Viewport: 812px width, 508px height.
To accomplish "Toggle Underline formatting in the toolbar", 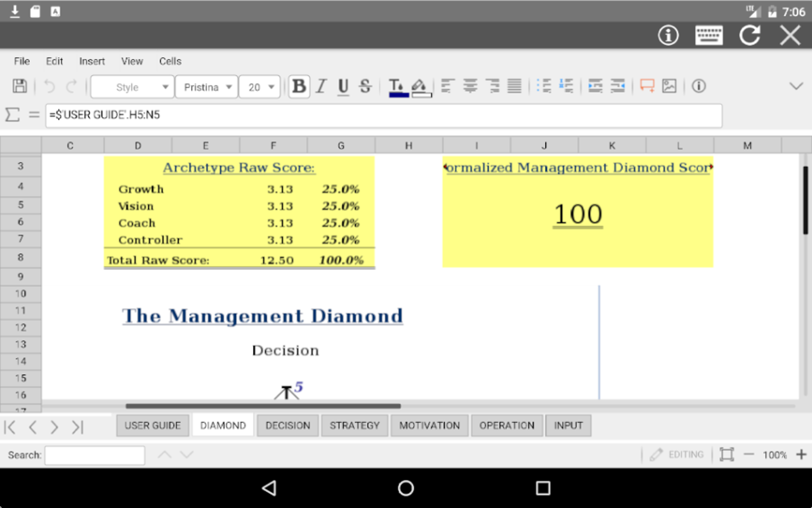I will point(343,86).
